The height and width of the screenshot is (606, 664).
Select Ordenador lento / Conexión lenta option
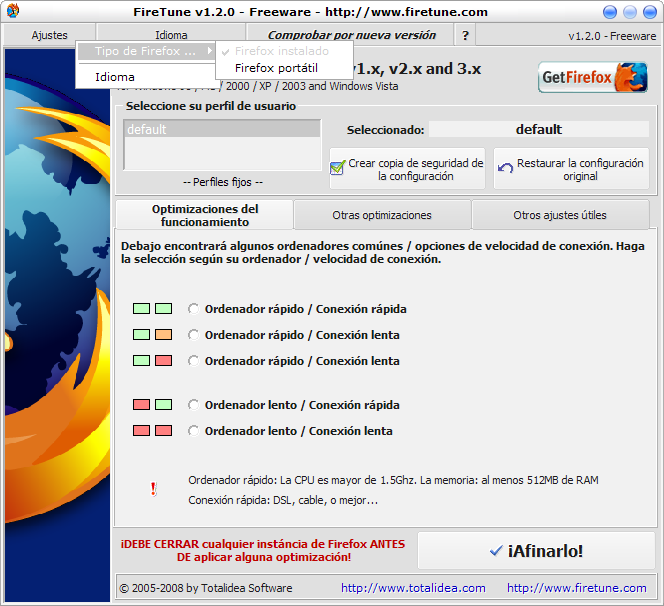point(194,431)
